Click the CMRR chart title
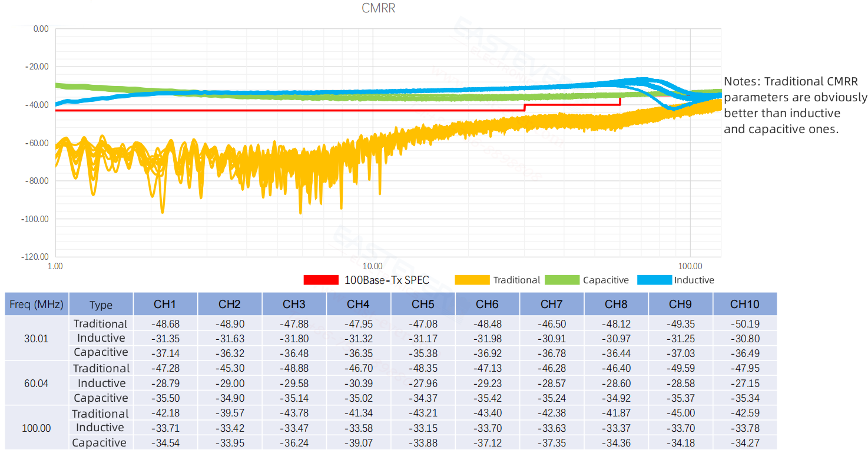 (x=379, y=8)
